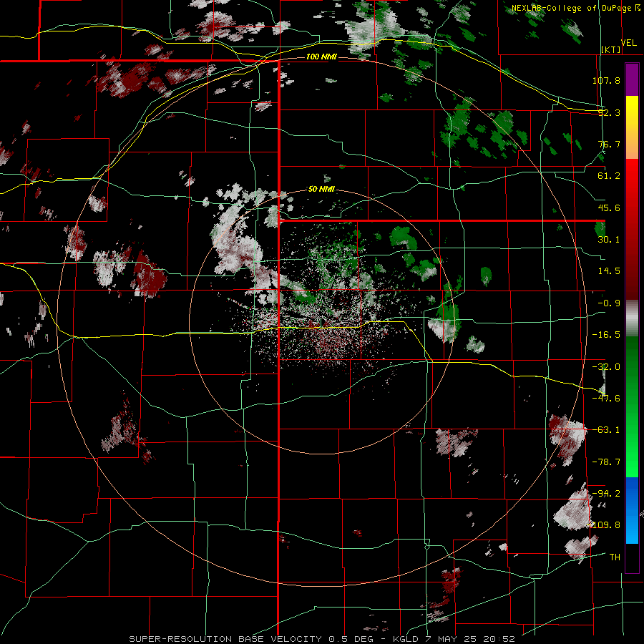Click the yellow-orange segment of the color bar

point(632,127)
